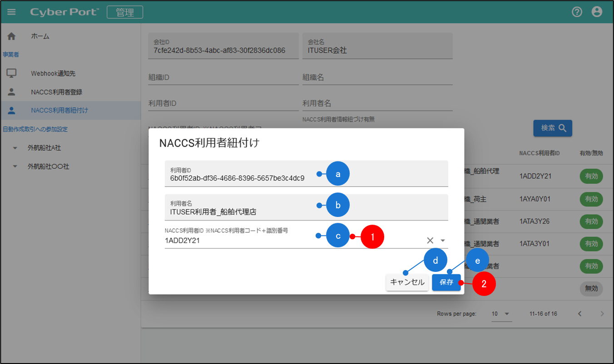Viewport: 614px width, 364px height.
Task: Clear the NACCS利用者ID field with X
Action: [430, 241]
